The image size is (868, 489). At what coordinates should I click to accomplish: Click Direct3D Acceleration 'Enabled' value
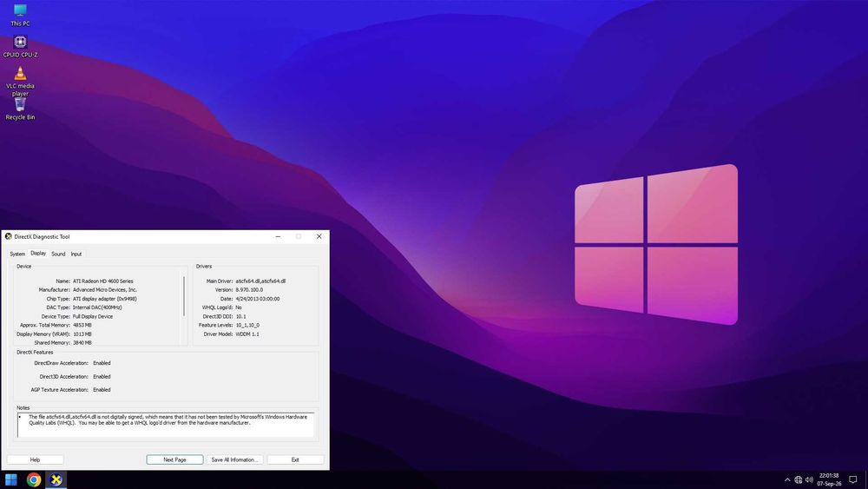[x=102, y=377]
